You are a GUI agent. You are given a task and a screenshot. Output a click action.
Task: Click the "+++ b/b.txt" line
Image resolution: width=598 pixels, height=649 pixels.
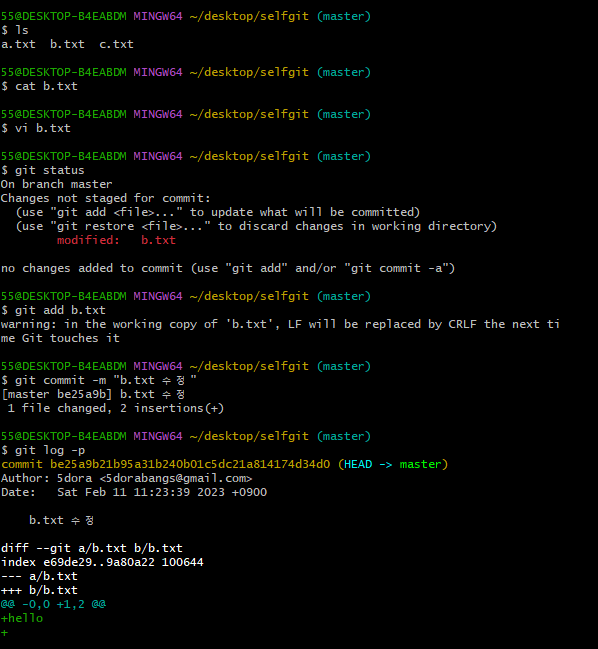pyautogui.click(x=39, y=590)
